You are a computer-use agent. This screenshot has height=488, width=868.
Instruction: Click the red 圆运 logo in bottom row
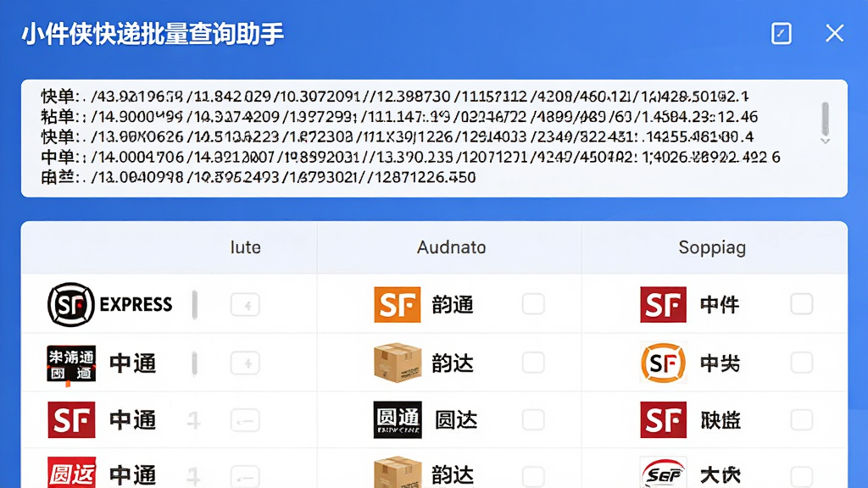(x=71, y=473)
